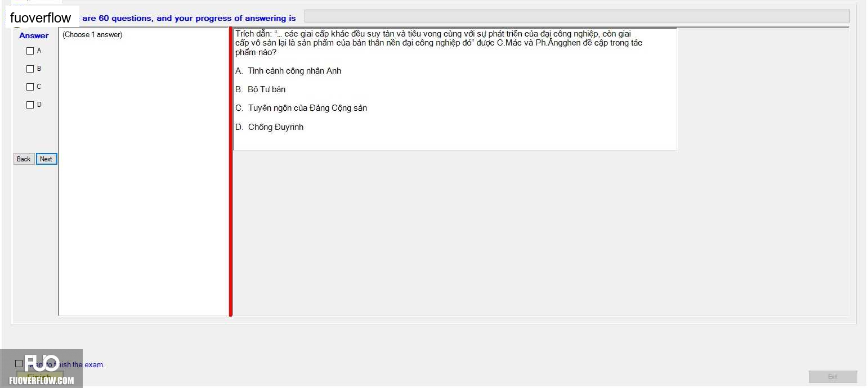868x388 pixels.
Task: Click the blue Answer heading
Action: tap(34, 35)
